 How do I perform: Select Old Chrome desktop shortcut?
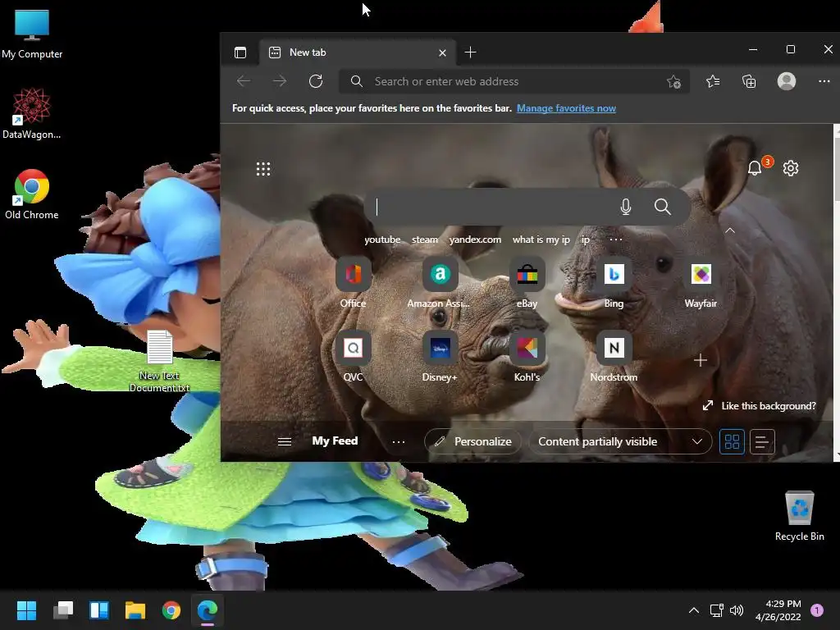coord(32,194)
